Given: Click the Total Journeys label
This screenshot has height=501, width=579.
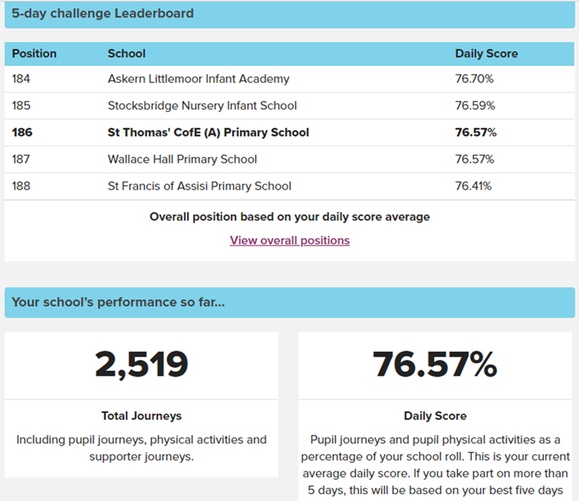Looking at the screenshot, I should (x=141, y=416).
